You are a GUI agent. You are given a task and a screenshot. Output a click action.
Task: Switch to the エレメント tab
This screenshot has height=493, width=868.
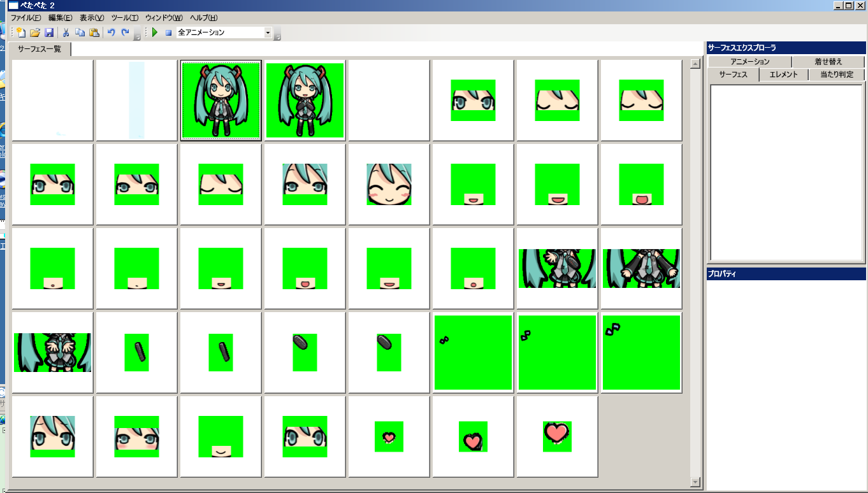[784, 75]
